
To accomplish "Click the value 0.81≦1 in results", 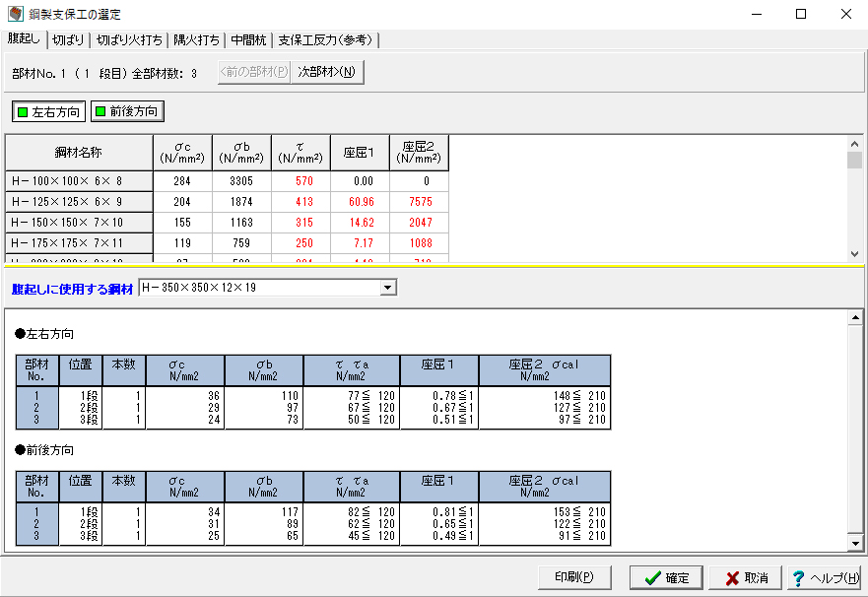I will 453,512.
